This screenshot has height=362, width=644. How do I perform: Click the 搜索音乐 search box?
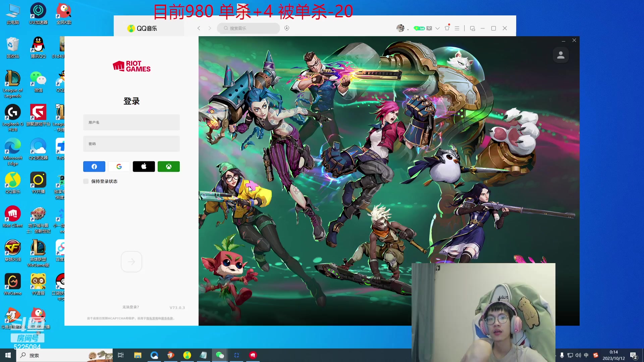(x=249, y=28)
